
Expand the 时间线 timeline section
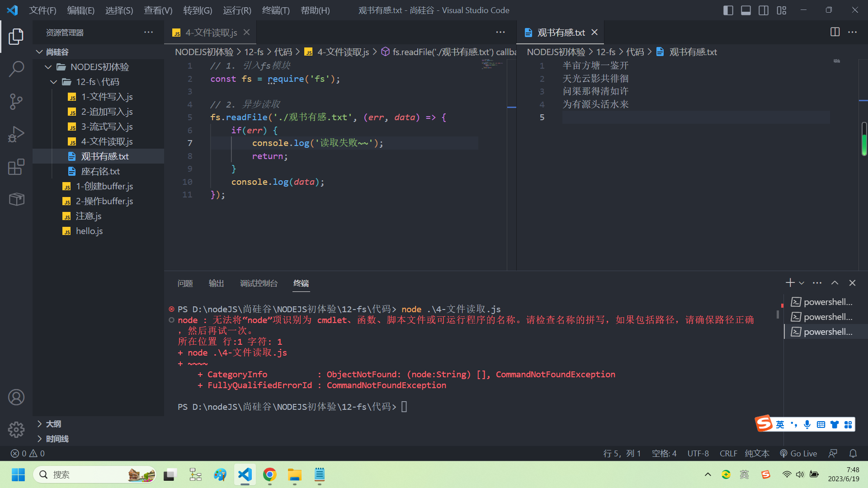(98, 439)
